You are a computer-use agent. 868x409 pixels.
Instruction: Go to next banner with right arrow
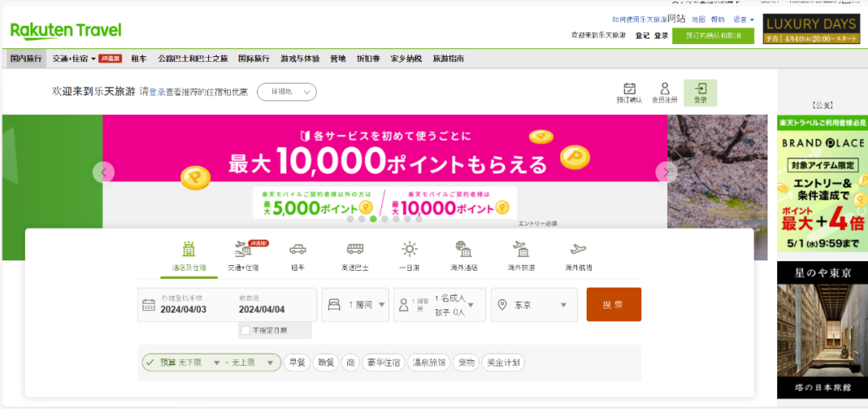click(x=666, y=173)
